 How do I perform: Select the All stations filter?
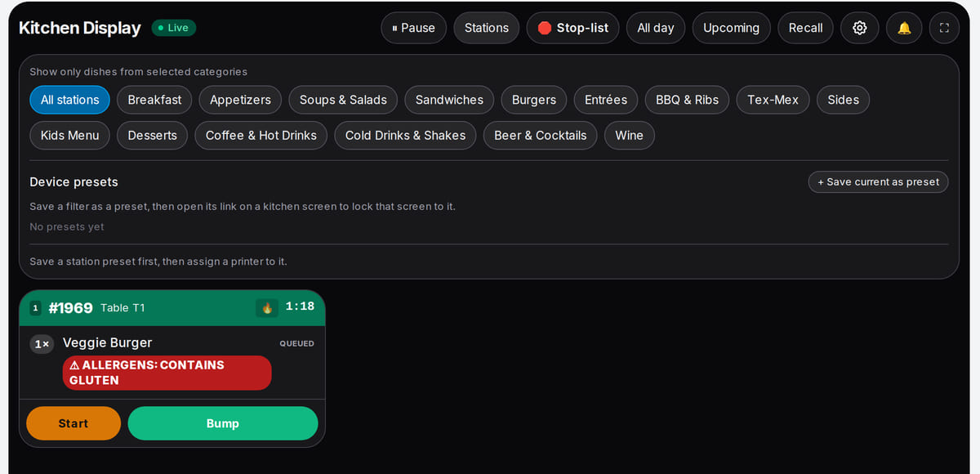[70, 100]
